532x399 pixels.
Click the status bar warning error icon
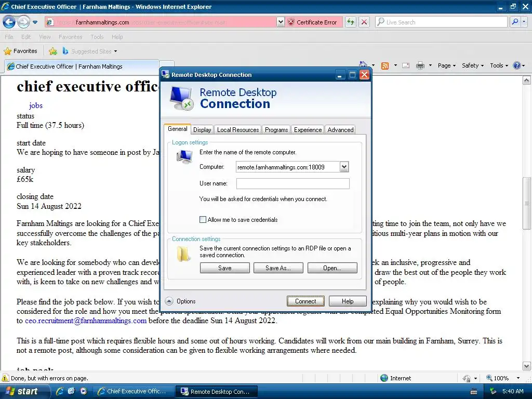click(5, 378)
